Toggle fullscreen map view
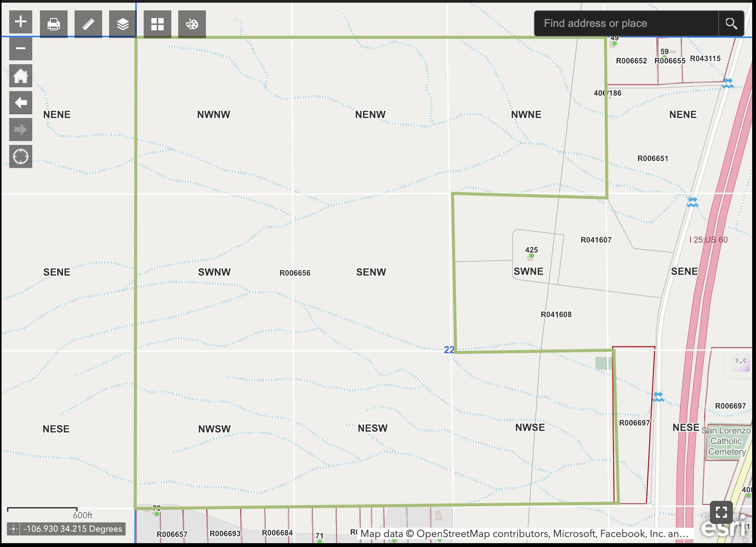 pyautogui.click(x=721, y=513)
